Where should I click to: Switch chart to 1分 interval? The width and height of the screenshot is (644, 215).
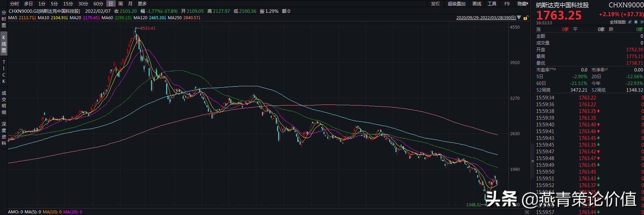[x=42, y=4]
